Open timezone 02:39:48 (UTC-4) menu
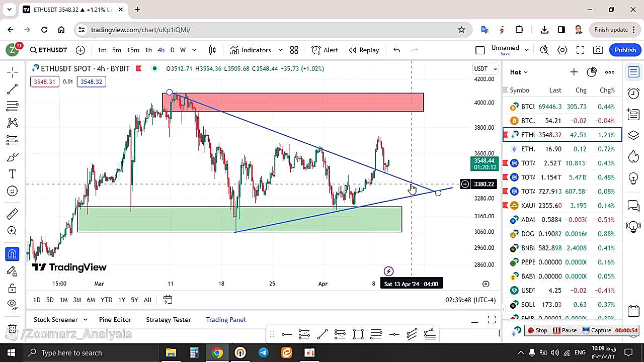 tap(470, 300)
